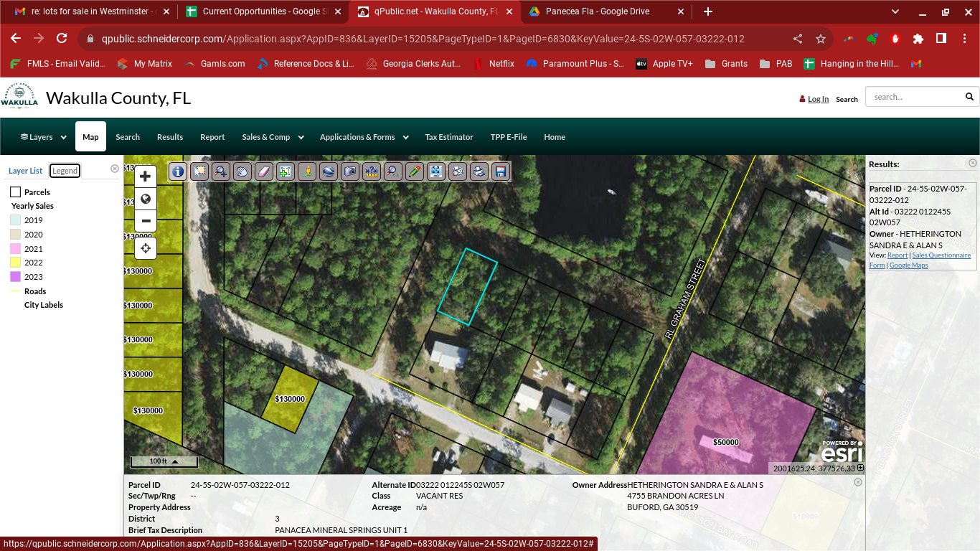Screen dimensions: 980x551
Task: Click the 2023 yearly sales purple swatch
Action: click(15, 277)
